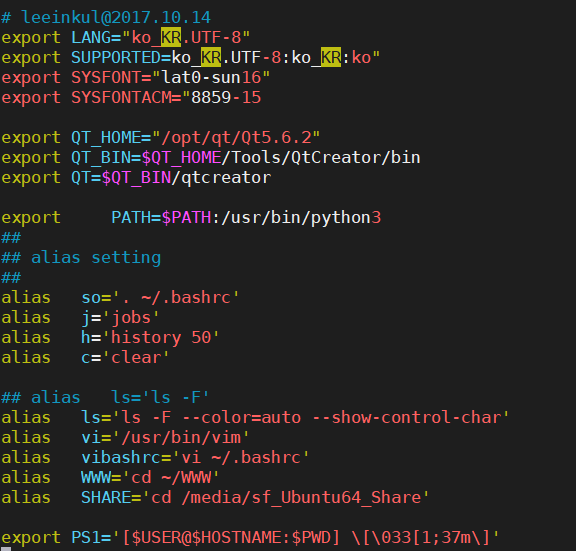Click the alias vi='/usr/bin/vim' line
The height and width of the screenshot is (551, 576).
pos(125,437)
